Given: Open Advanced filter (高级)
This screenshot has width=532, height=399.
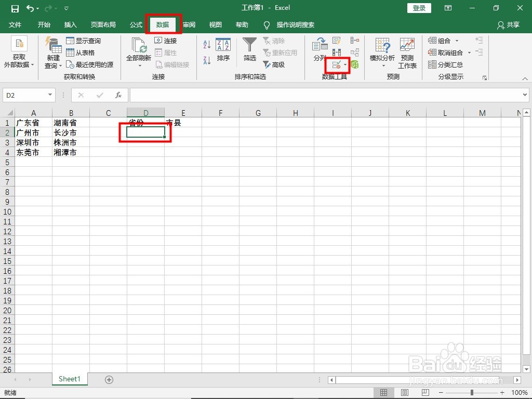Looking at the screenshot, I should pyautogui.click(x=274, y=64).
